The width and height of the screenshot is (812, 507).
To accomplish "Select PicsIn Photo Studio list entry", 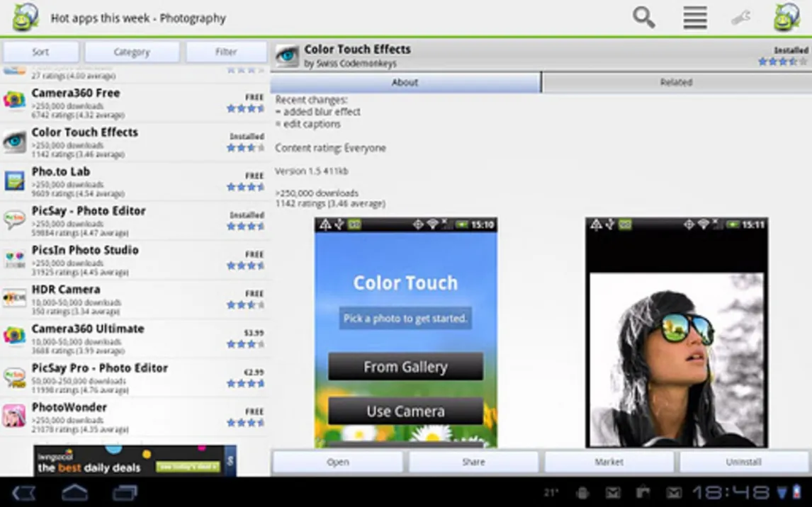I will click(x=135, y=258).
